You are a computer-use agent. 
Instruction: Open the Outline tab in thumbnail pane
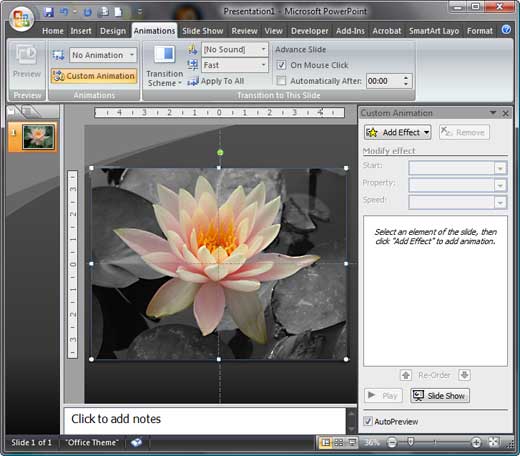[28, 112]
